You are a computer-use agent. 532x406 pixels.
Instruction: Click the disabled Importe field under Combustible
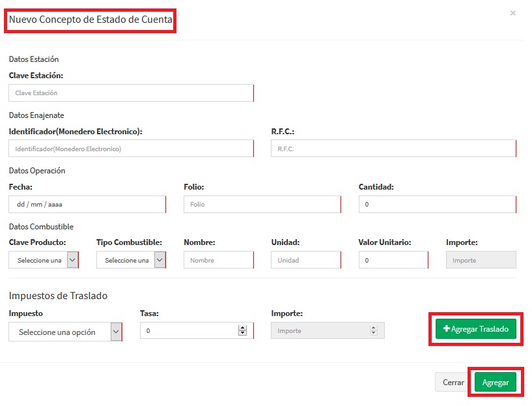click(x=481, y=260)
